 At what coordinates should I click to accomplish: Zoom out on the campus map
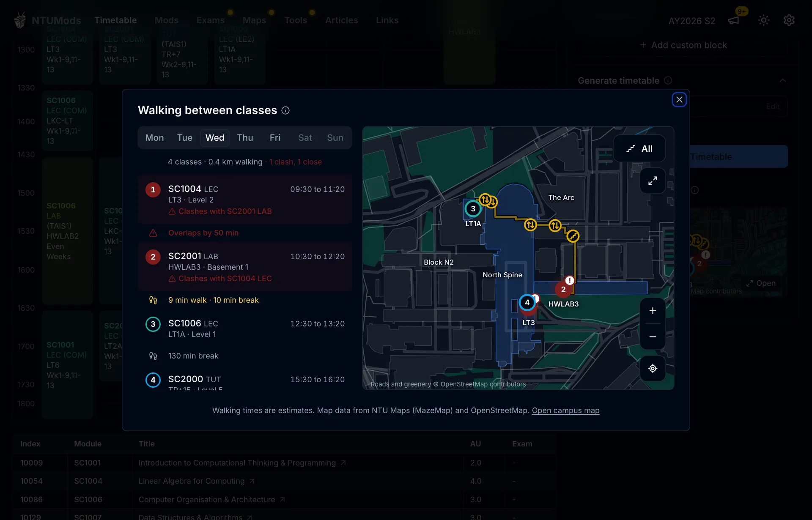pos(653,337)
